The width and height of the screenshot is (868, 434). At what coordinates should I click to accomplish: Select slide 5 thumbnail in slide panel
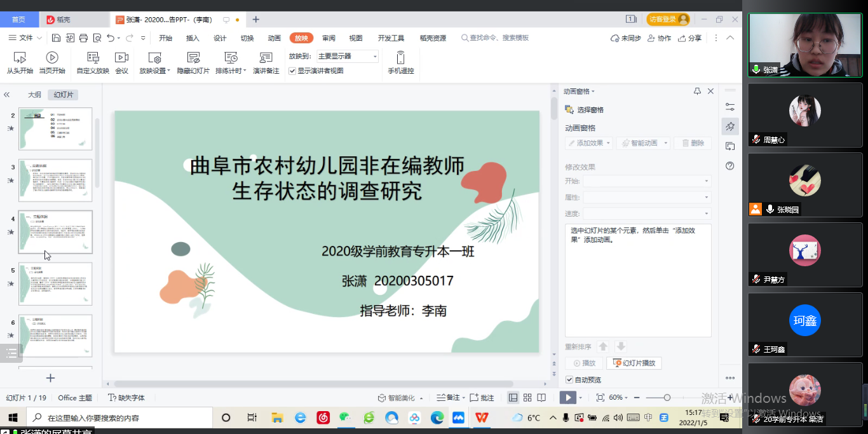(x=55, y=284)
